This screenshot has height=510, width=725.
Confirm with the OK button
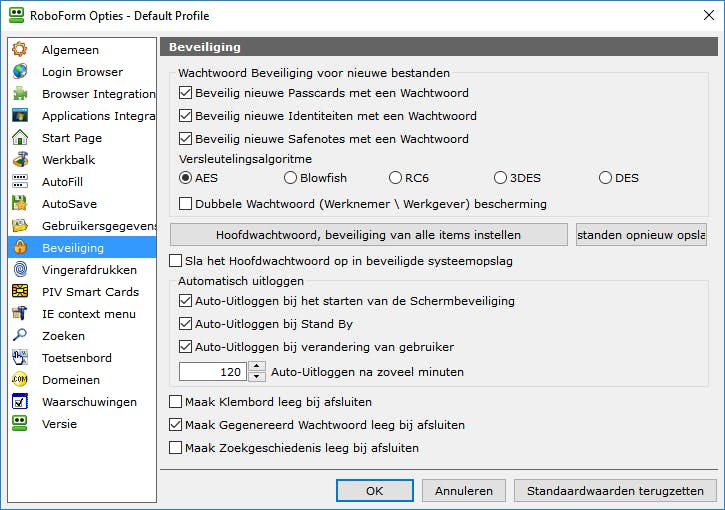[375, 491]
